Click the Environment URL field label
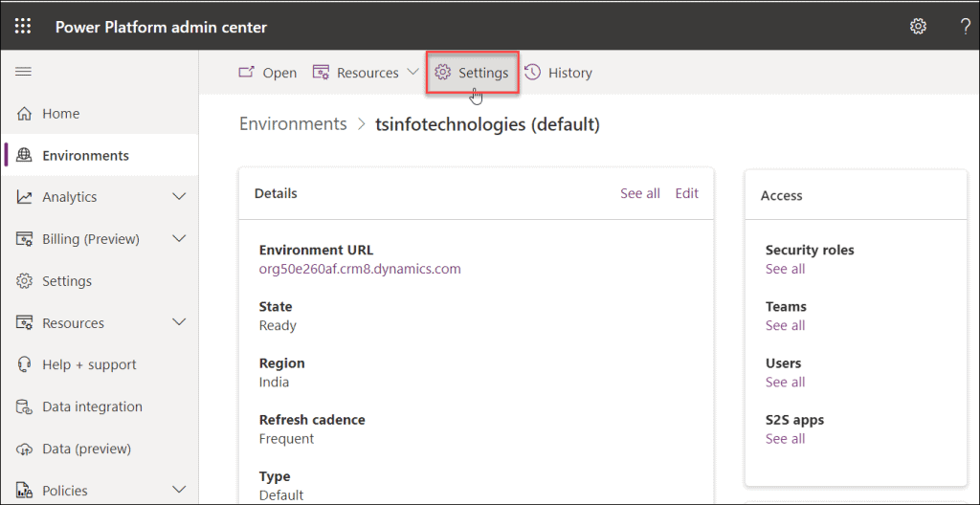980x505 pixels. click(316, 251)
